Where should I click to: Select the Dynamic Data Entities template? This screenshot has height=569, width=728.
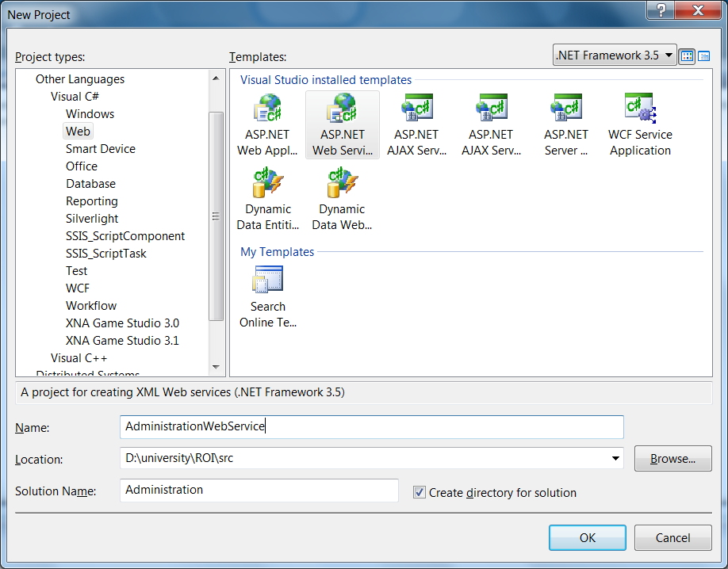(x=268, y=200)
